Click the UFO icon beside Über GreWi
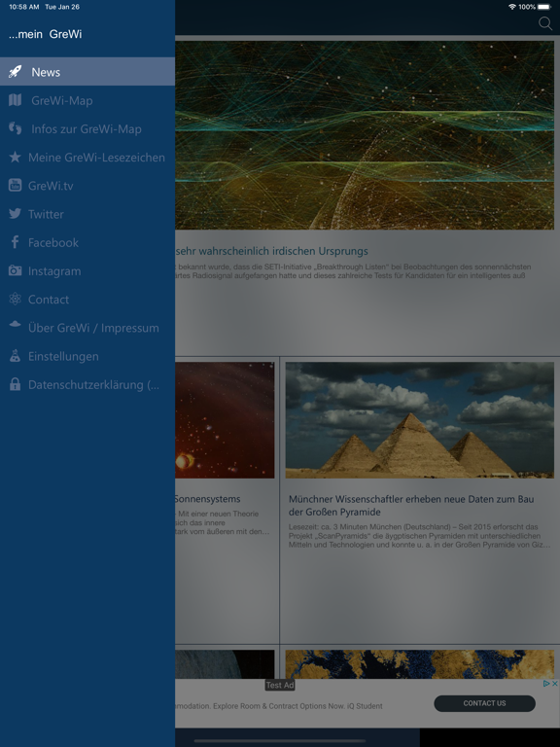The image size is (560, 747). (x=16, y=325)
